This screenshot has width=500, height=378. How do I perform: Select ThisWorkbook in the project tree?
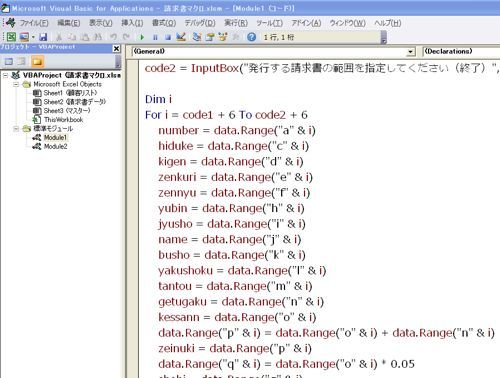click(63, 120)
